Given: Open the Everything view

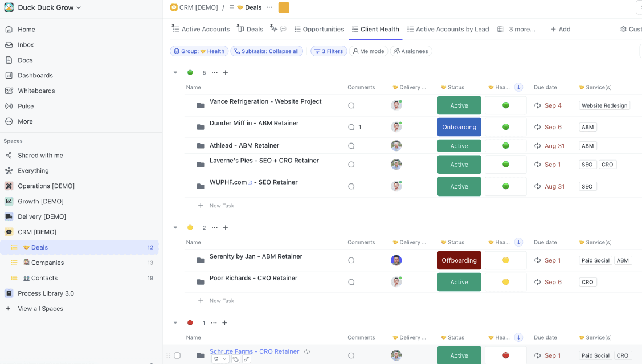Looking at the screenshot, I should 33,171.
